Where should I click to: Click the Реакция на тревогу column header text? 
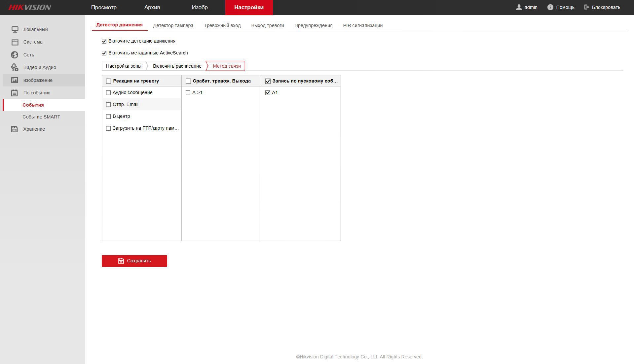coord(136,81)
